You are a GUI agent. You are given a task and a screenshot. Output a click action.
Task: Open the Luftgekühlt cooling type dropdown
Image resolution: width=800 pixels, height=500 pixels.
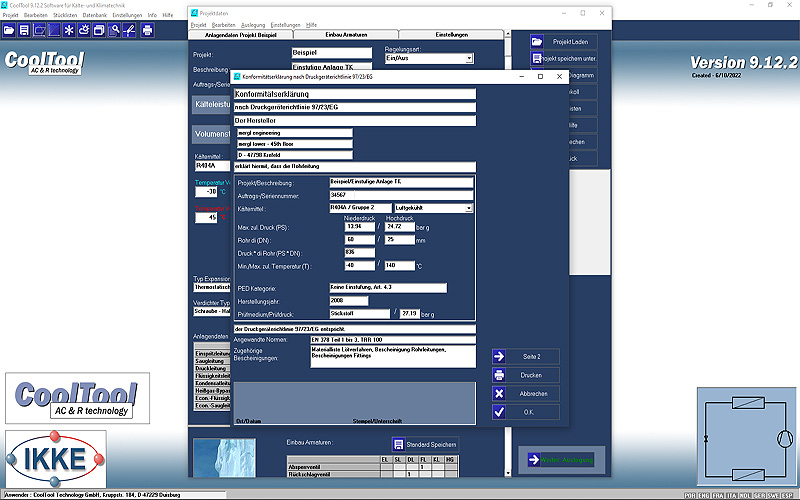click(469, 208)
